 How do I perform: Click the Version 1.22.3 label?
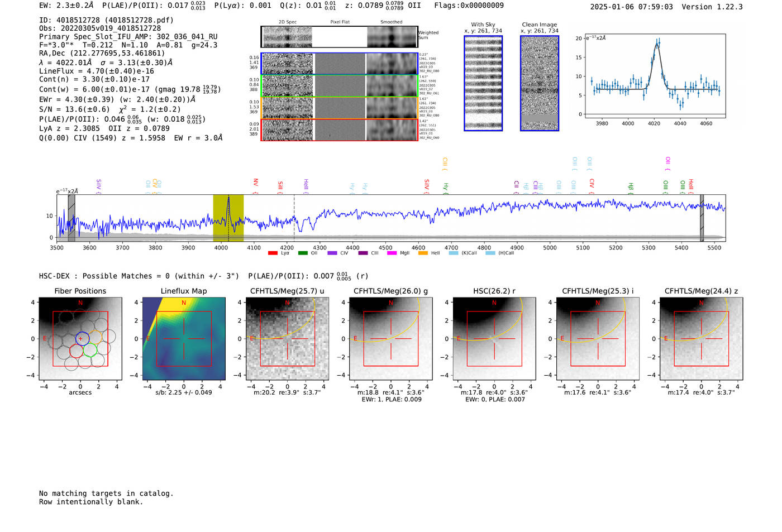coord(712,7)
